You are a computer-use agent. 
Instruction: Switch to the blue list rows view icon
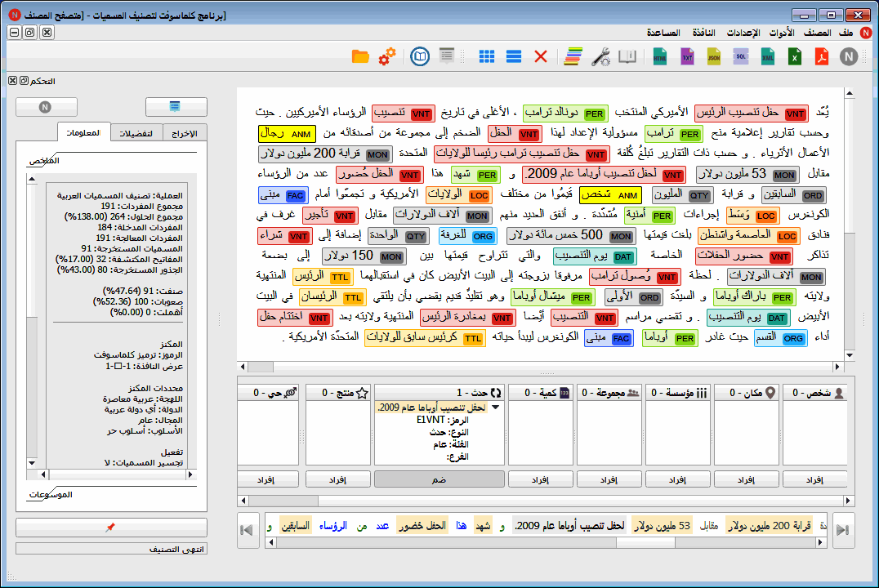tap(514, 56)
